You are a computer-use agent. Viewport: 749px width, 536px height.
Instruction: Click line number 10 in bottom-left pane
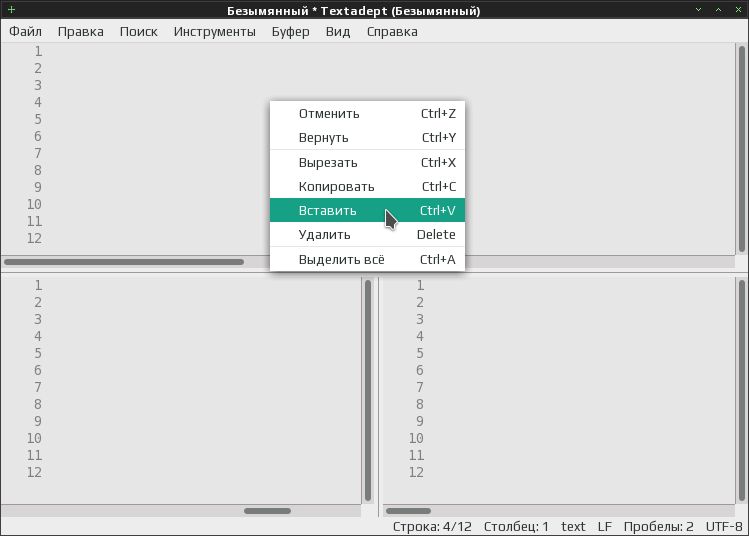point(34,438)
